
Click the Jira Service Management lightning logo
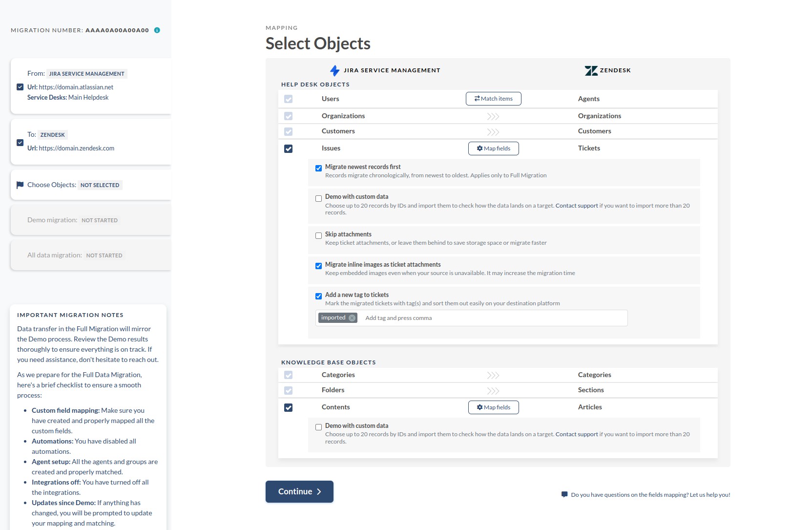[x=335, y=70]
